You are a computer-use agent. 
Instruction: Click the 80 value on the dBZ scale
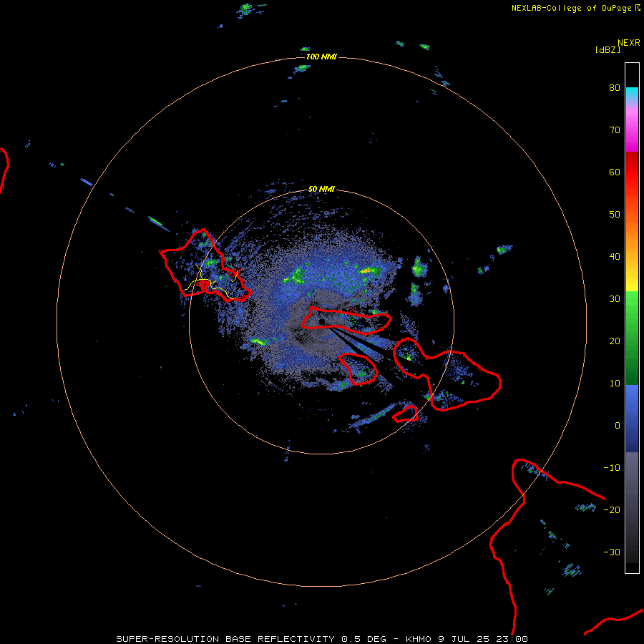(x=615, y=88)
